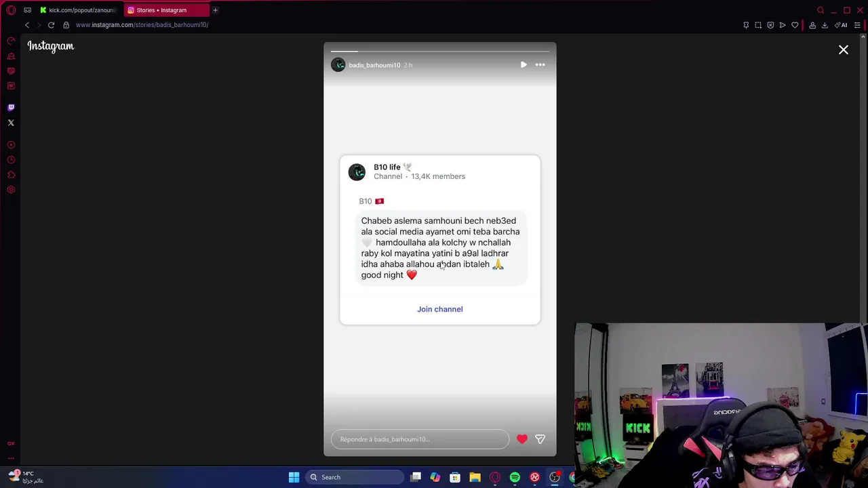Open the profile account toolbar icon
Viewport: 868px width, 488px height.
[x=812, y=25]
